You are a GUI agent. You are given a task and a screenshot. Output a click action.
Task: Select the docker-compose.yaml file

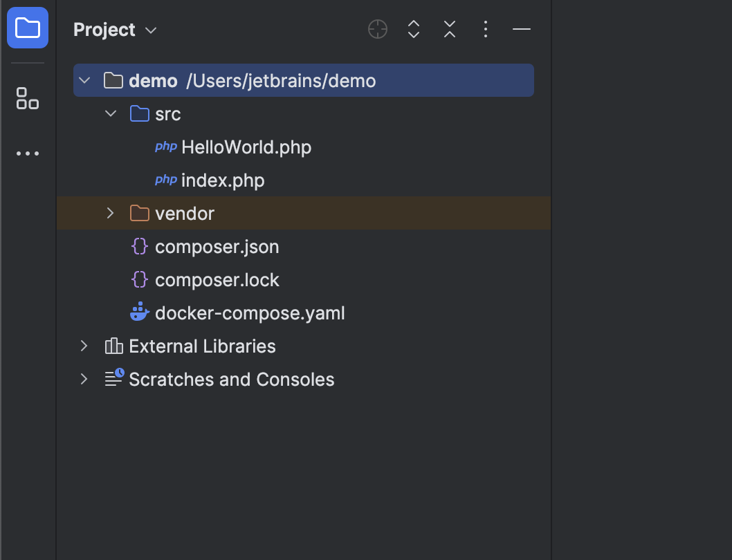click(x=249, y=313)
